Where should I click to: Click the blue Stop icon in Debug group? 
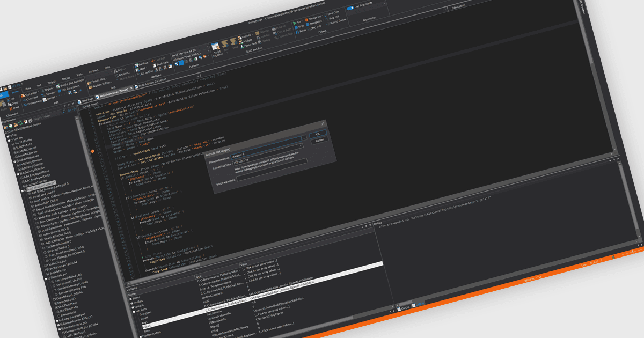[x=296, y=27]
